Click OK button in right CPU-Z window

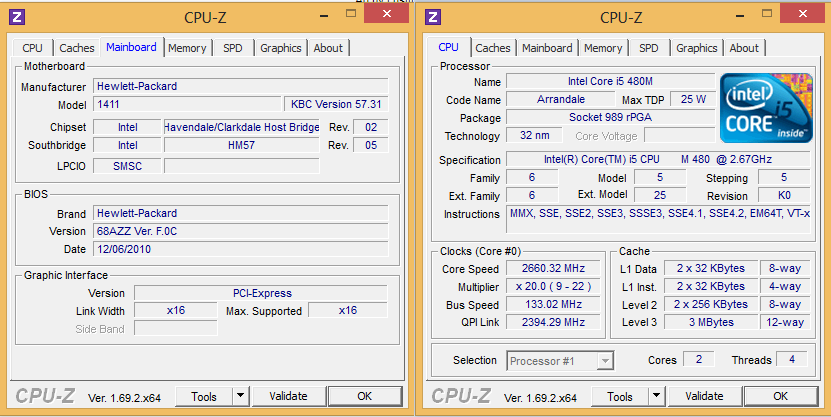click(781, 396)
